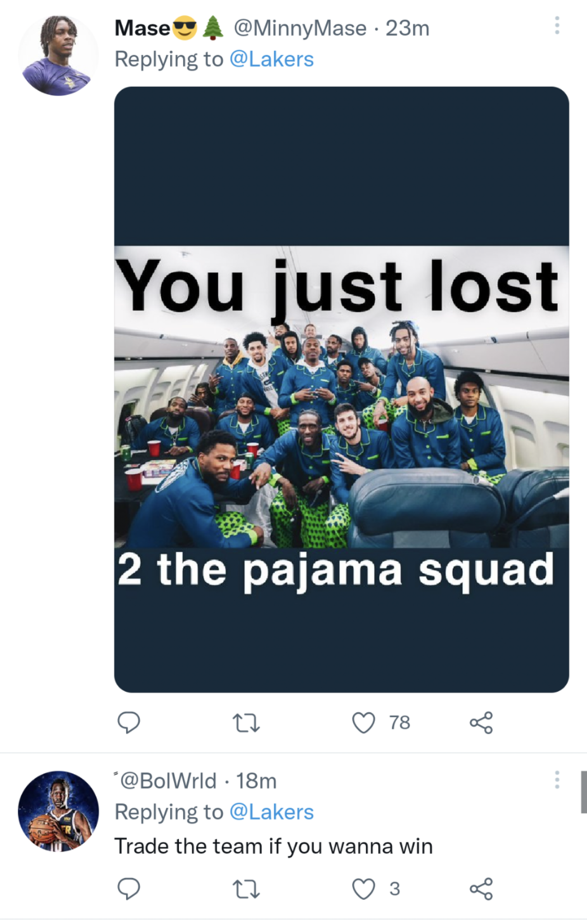Click the Mase display name
This screenshot has width=587, height=924.
tap(142, 28)
